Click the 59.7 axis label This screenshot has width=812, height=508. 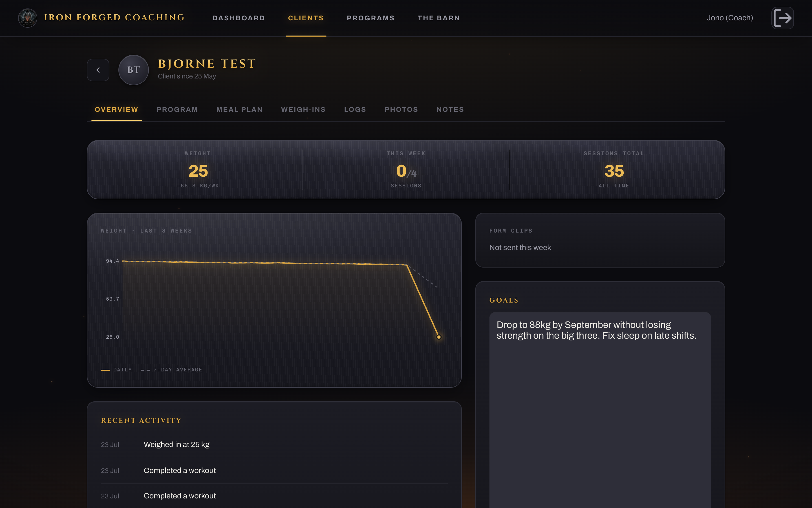click(112, 299)
